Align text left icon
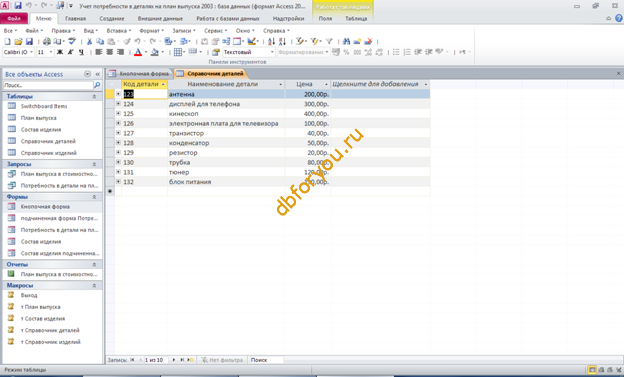Screen dimensions: 624x377 99,52
